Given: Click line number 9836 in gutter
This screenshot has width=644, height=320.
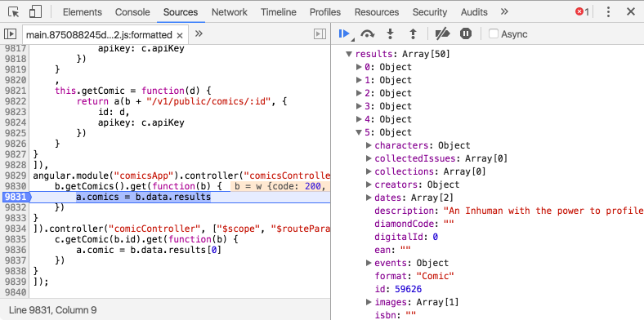Looking at the screenshot, I should [16, 250].
